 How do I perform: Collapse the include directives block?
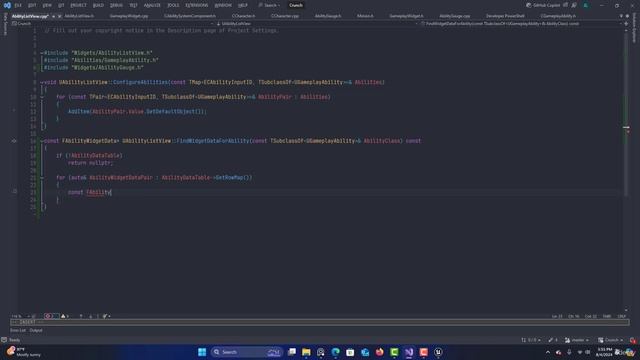(x=42, y=53)
